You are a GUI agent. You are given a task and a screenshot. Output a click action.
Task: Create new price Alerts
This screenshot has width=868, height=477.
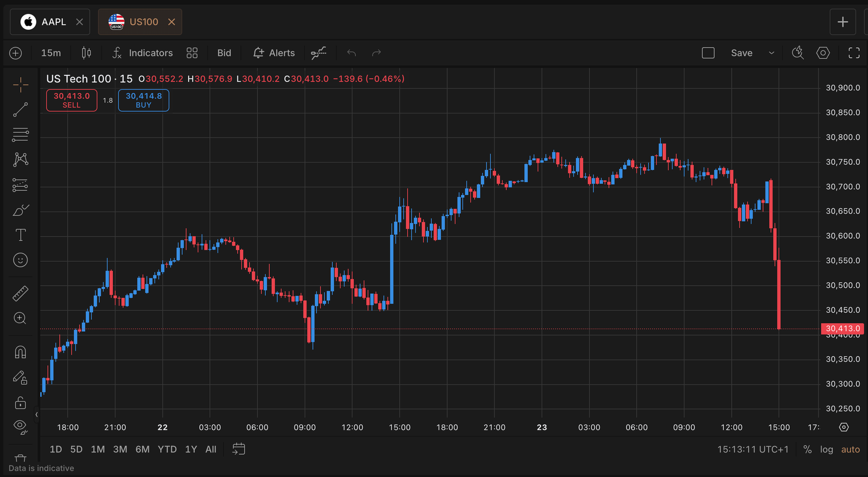tap(274, 53)
